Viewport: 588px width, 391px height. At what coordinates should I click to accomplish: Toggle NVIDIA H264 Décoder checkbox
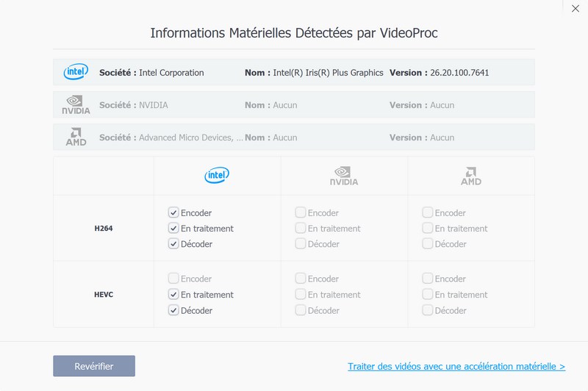click(301, 244)
